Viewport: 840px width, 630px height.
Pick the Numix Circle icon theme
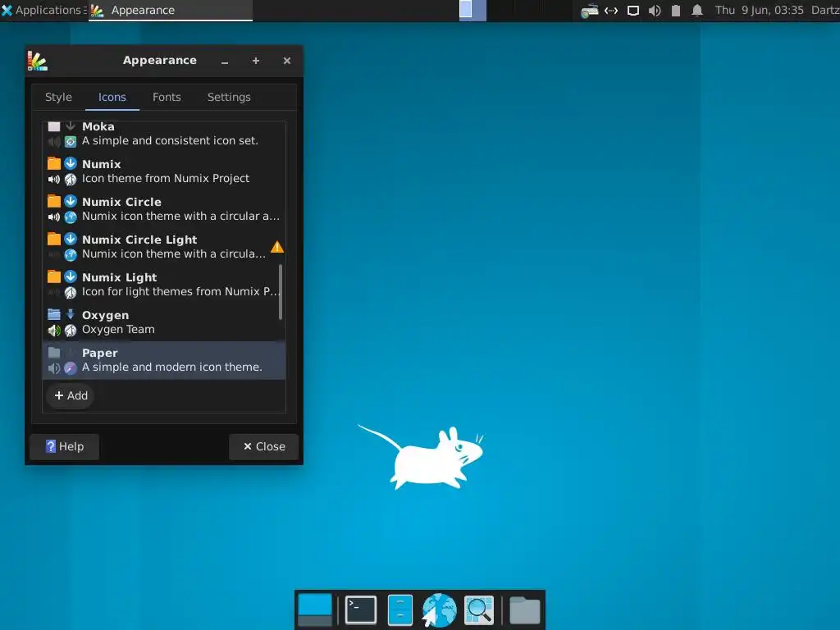pyautogui.click(x=164, y=209)
